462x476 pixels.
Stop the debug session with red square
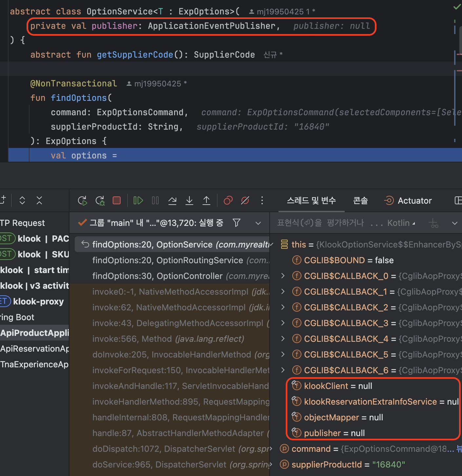117,200
